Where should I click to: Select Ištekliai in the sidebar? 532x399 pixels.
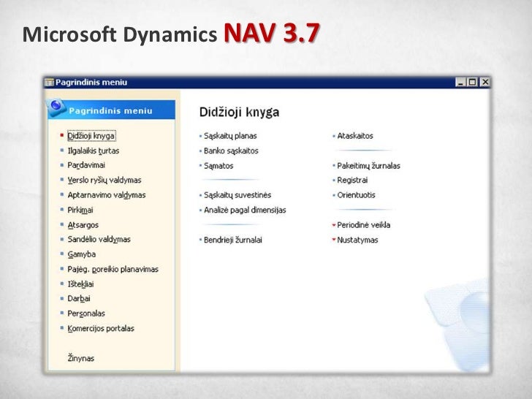tap(80, 284)
